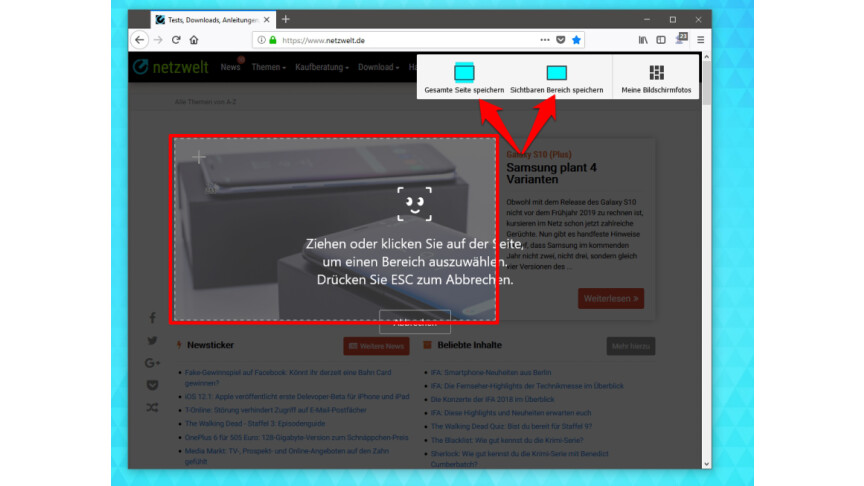Expand the Download dropdown

point(379,67)
